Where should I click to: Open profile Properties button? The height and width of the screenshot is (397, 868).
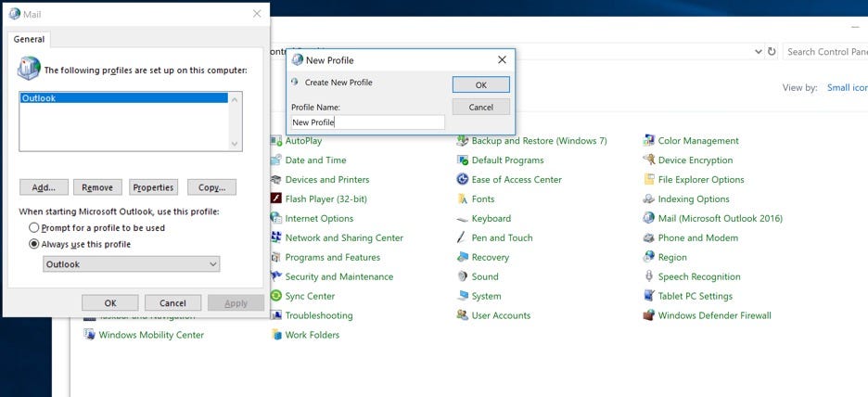point(153,187)
